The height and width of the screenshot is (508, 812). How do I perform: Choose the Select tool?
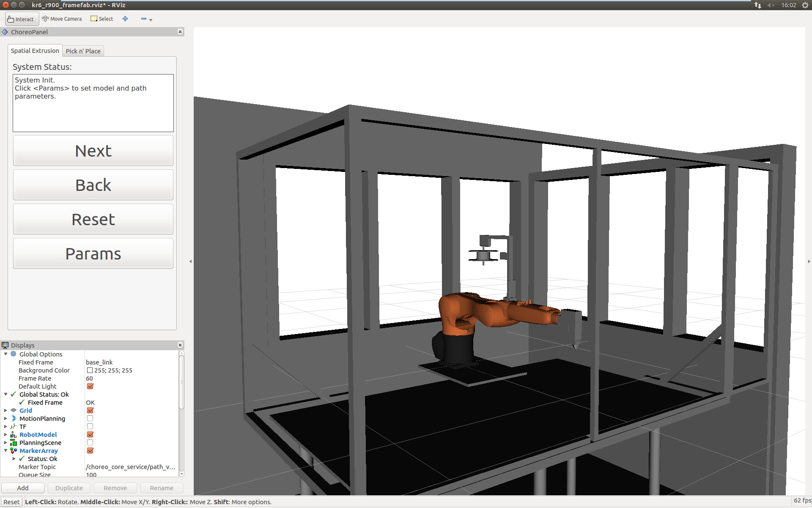102,19
